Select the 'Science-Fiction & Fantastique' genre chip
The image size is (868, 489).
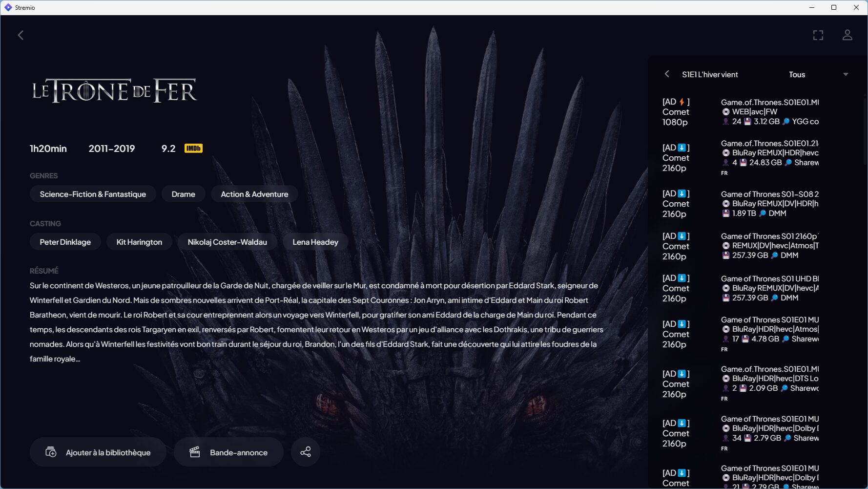[x=93, y=194]
